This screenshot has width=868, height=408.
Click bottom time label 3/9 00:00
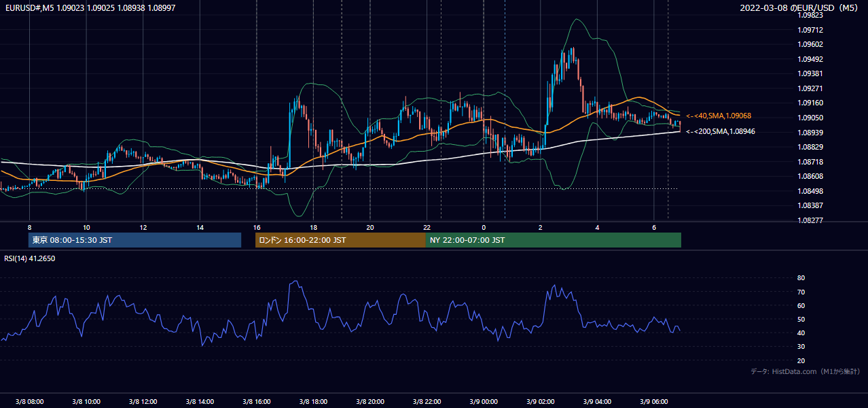(x=483, y=402)
